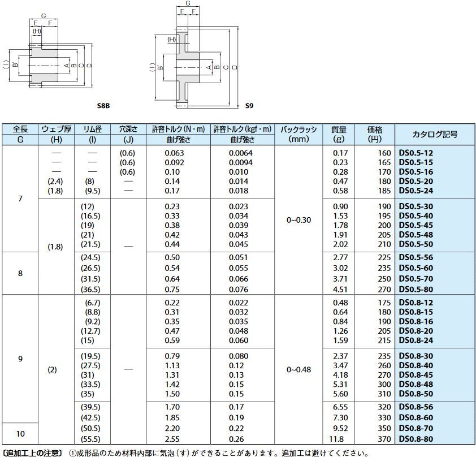The image size is (476, 457).
Task: Select catalog number DS0.5-24
Action: point(416,191)
